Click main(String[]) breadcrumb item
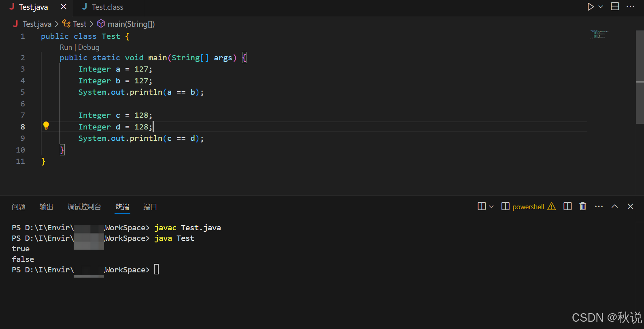 (x=131, y=24)
